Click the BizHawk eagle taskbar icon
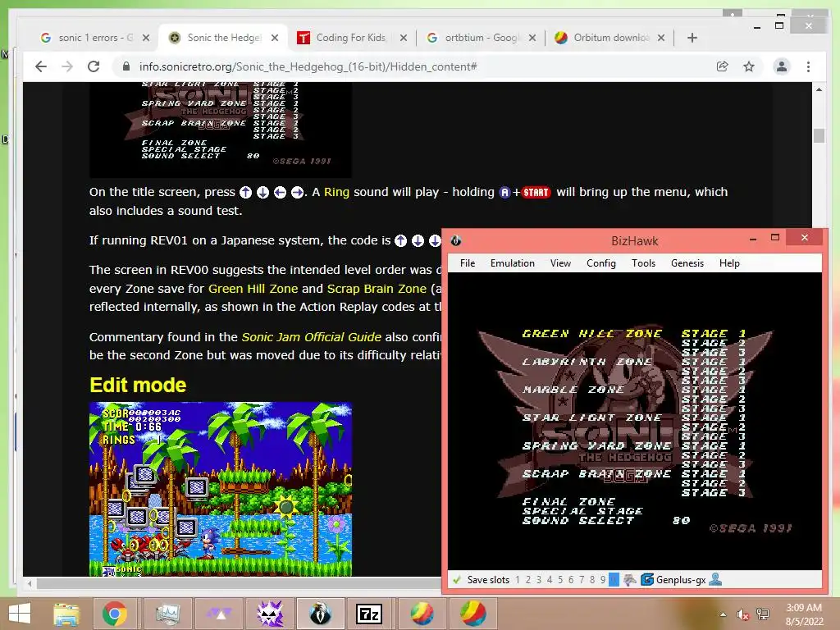Viewport: 840px width, 630px height. [x=320, y=614]
